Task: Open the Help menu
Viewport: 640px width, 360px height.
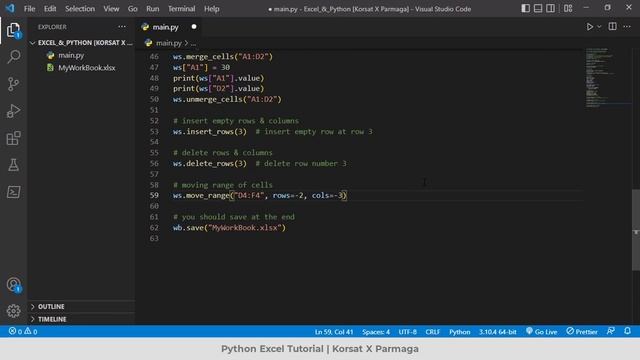Action: (211, 9)
